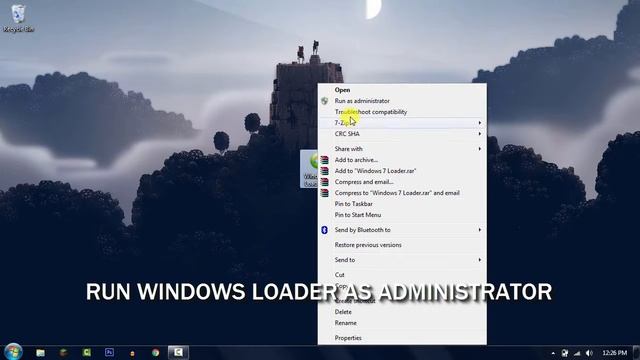Viewport: 640px width, 360px height.
Task: Click the shield icon next to Run as administrator
Action: [324, 101]
